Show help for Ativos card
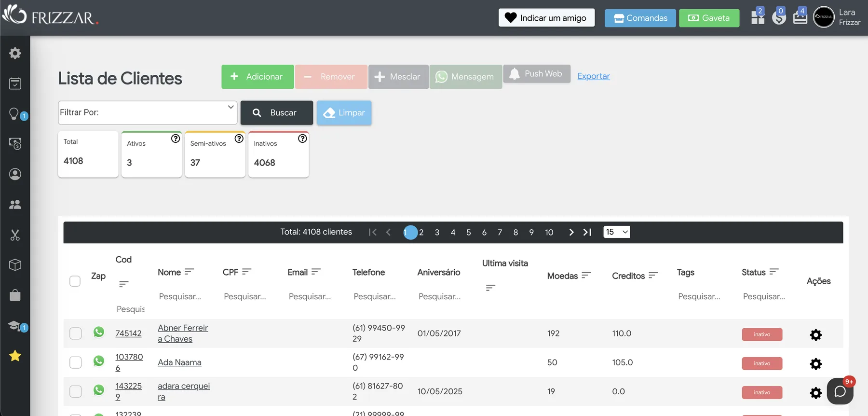Image resolution: width=868 pixels, height=416 pixels. pyautogui.click(x=176, y=139)
